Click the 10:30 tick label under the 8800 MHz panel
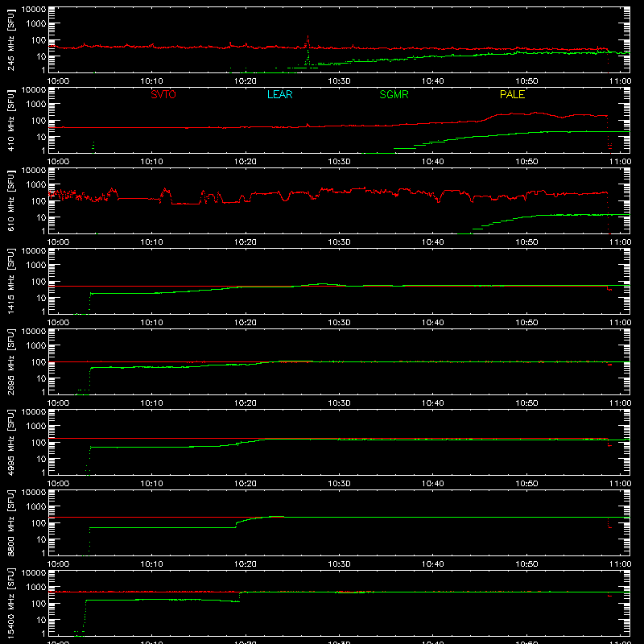 tap(339, 564)
